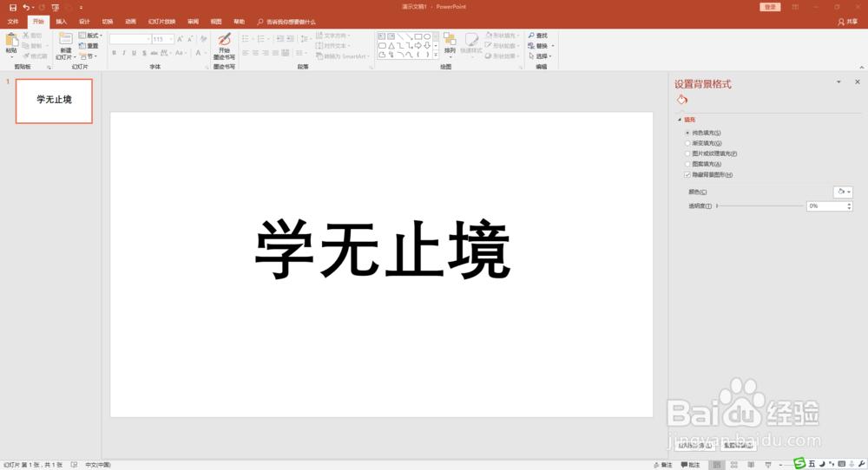Click the Arrange (排列) icon
Viewport: 868px width, 470px height.
coord(450,40)
